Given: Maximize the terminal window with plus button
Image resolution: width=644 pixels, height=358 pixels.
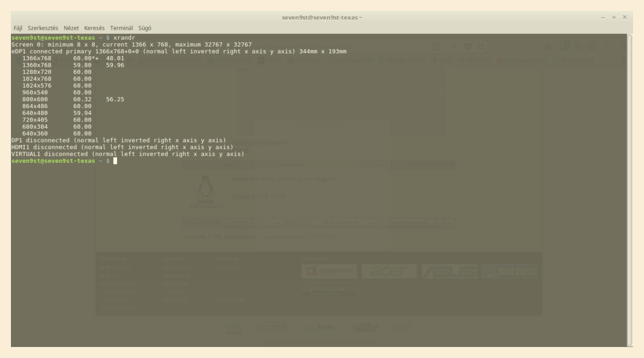Looking at the screenshot, I should [x=614, y=17].
